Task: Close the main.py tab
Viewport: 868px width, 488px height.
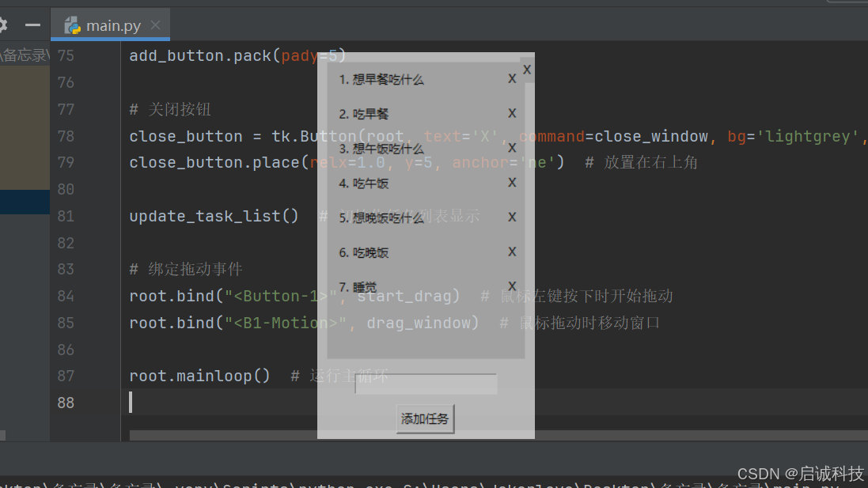Action: 156,25
